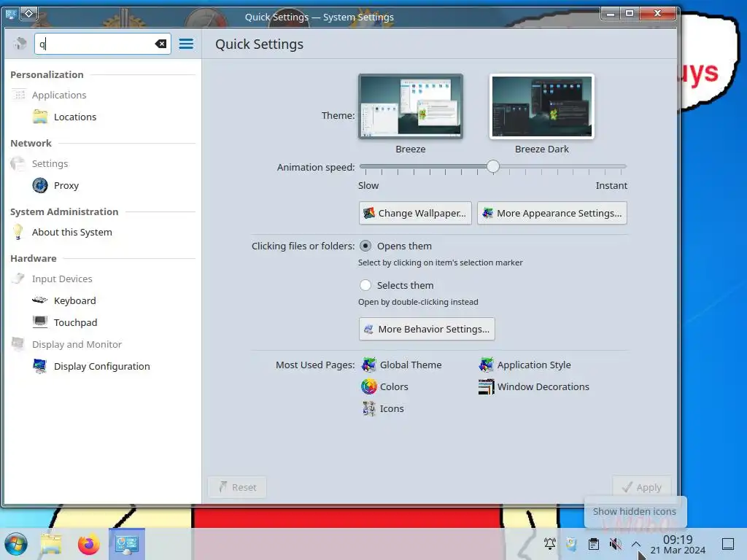Viewport: 747px width, 560px height.
Task: Open Colors page
Action: point(394,386)
